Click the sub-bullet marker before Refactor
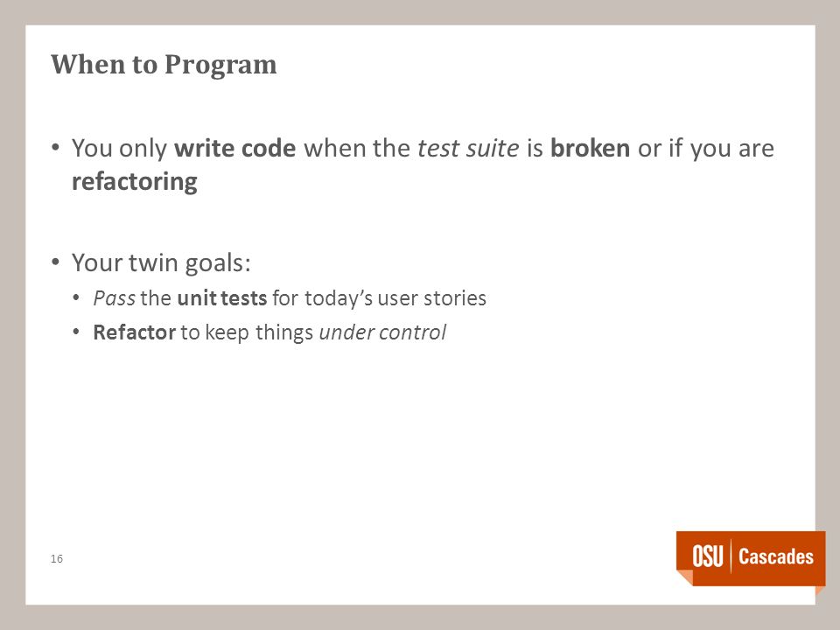The image size is (840, 630). point(76,332)
